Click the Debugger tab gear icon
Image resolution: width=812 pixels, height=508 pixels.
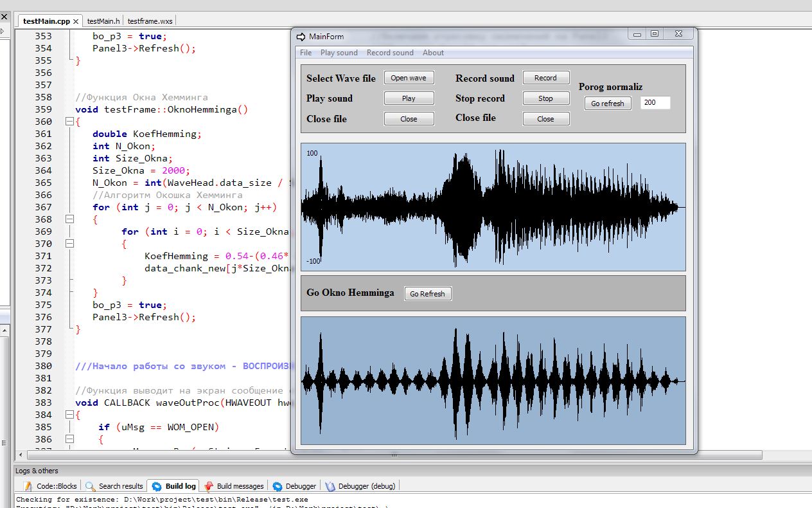(278, 486)
